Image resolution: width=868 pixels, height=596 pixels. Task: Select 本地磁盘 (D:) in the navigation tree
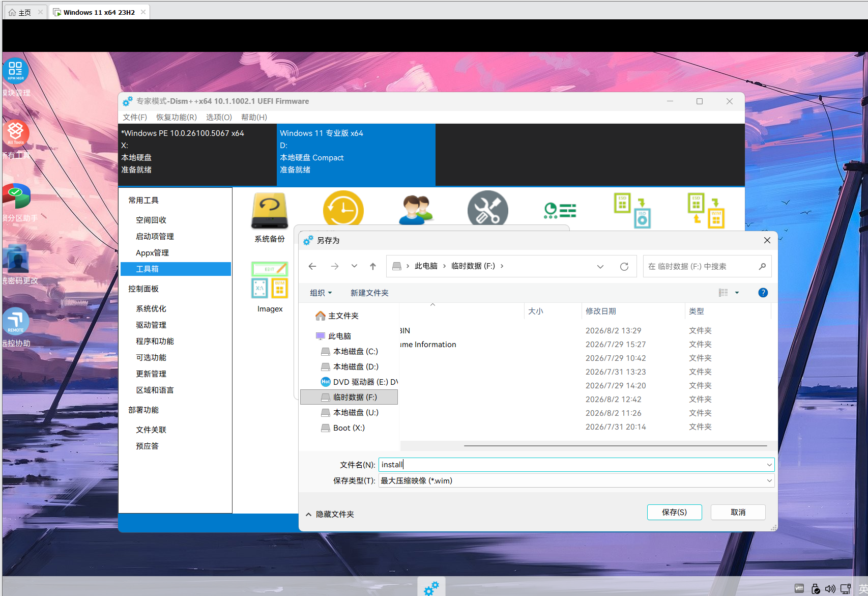click(350, 367)
